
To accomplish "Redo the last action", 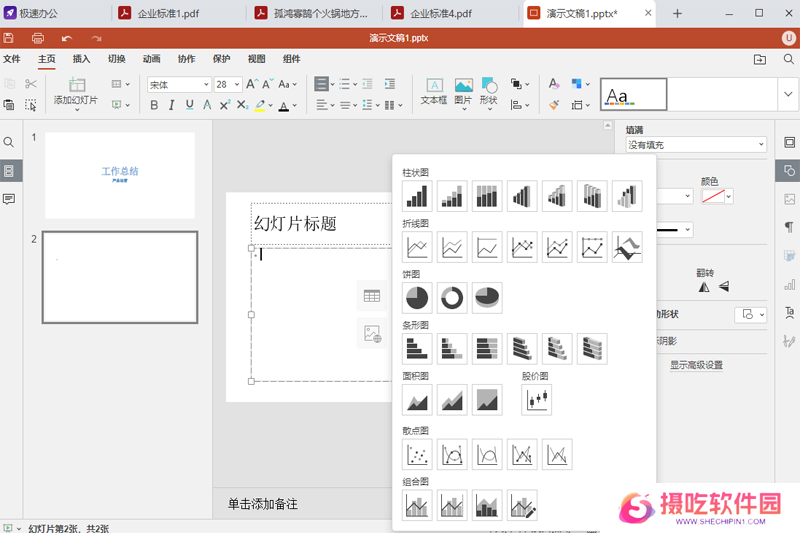I will pos(96,38).
